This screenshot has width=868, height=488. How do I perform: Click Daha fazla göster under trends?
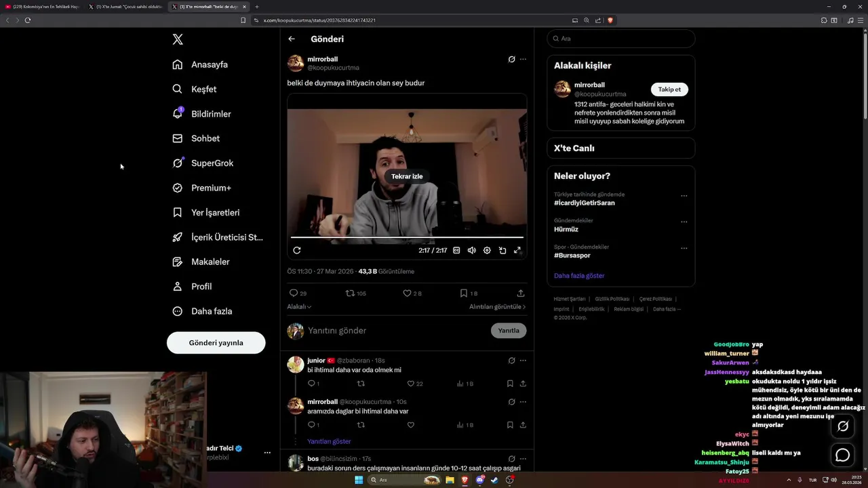pyautogui.click(x=579, y=276)
